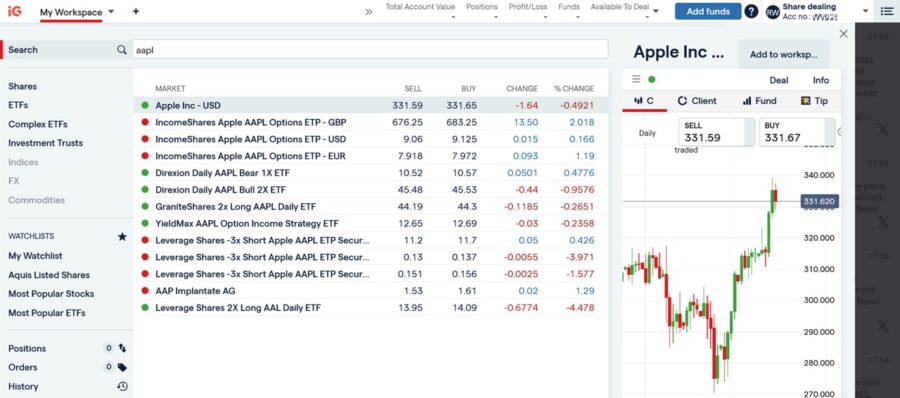The image size is (900, 398).
Task: Open the History section
Action: coord(23,387)
